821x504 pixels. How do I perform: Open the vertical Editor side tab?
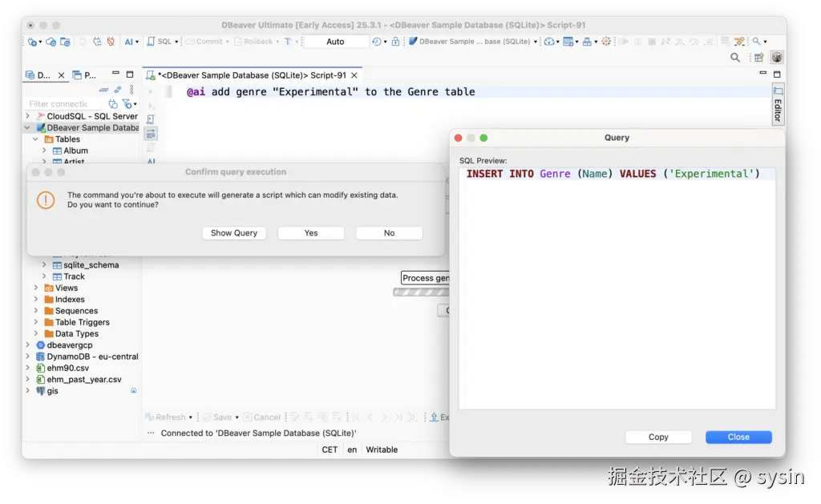[778, 105]
